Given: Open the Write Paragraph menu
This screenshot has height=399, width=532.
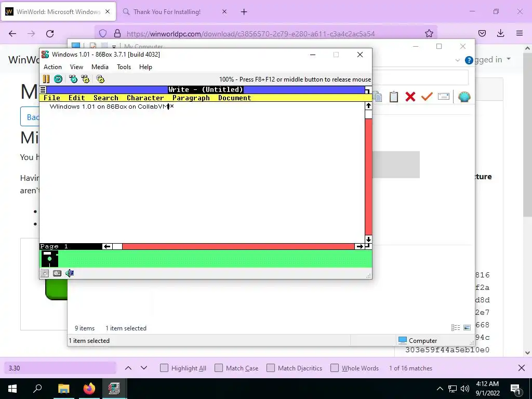Looking at the screenshot, I should [x=191, y=98].
